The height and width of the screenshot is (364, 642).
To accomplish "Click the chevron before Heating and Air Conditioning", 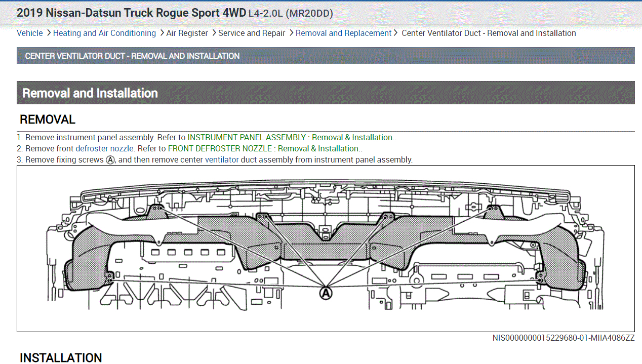I will 49,33.
